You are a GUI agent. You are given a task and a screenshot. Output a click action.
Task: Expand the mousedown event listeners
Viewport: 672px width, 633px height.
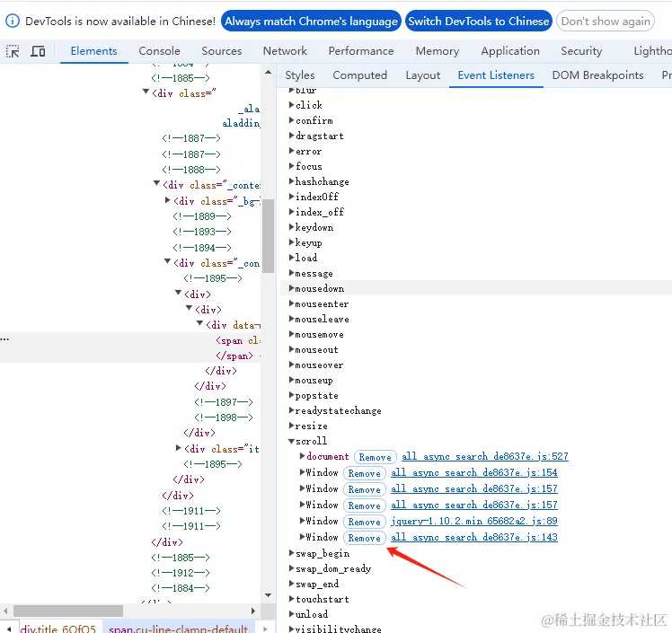pos(292,288)
